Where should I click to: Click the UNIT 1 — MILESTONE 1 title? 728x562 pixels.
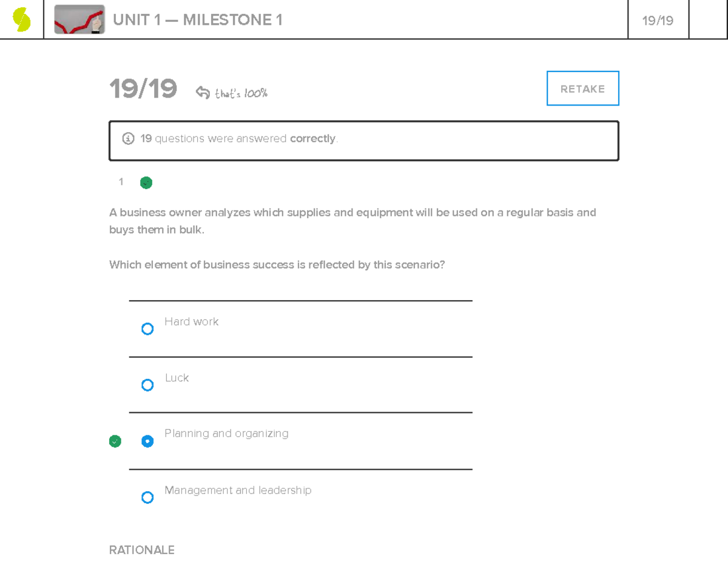pos(198,20)
